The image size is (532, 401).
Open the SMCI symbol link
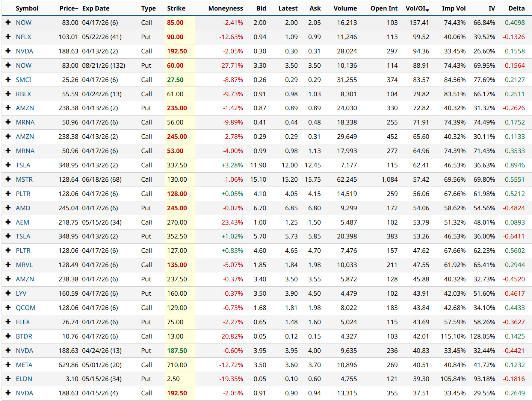point(24,80)
